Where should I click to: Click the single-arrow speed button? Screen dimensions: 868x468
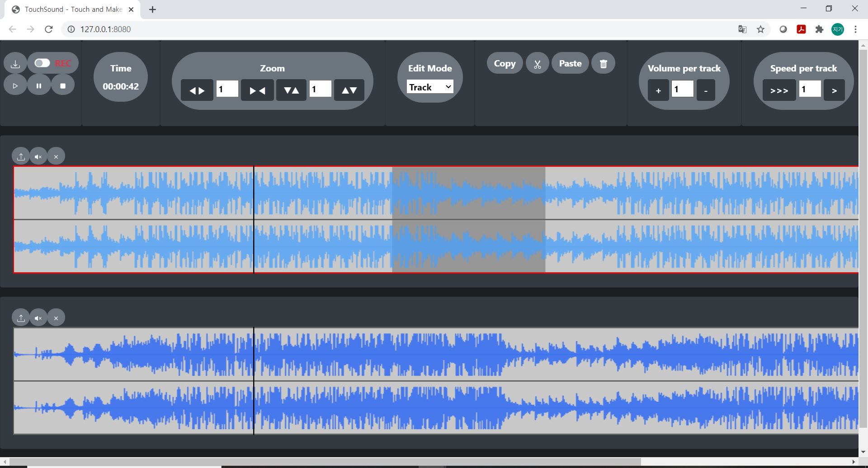(834, 90)
